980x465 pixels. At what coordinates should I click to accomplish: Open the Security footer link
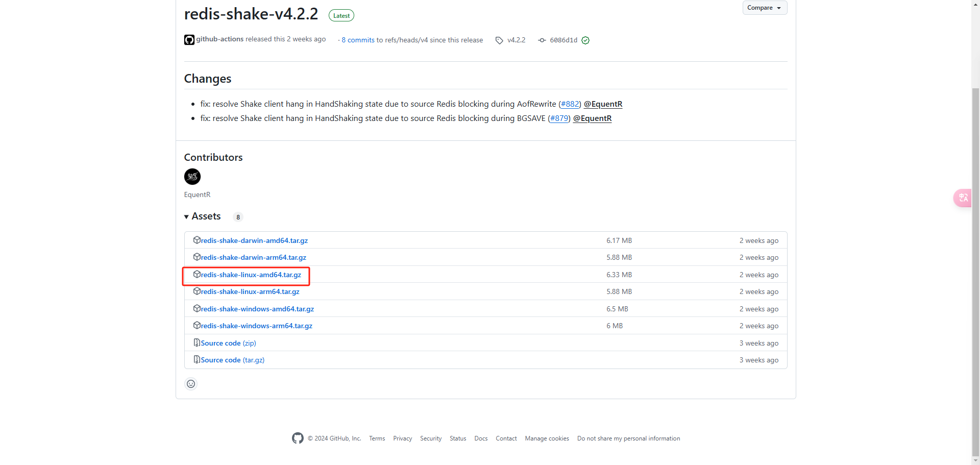431,438
